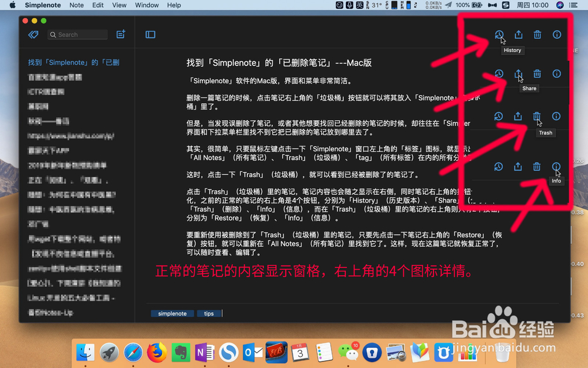Open the Apple menu
Screen dimensions: 588x368
(12, 5)
